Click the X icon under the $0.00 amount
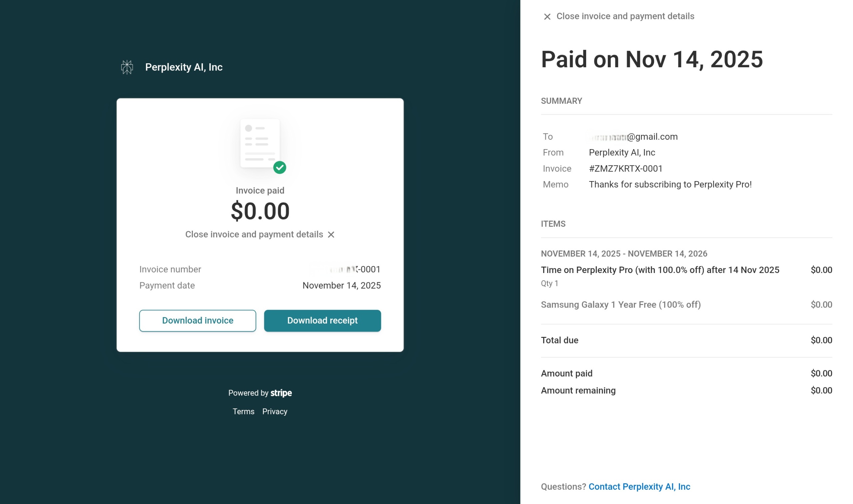The width and height of the screenshot is (853, 504). pyautogui.click(x=331, y=234)
